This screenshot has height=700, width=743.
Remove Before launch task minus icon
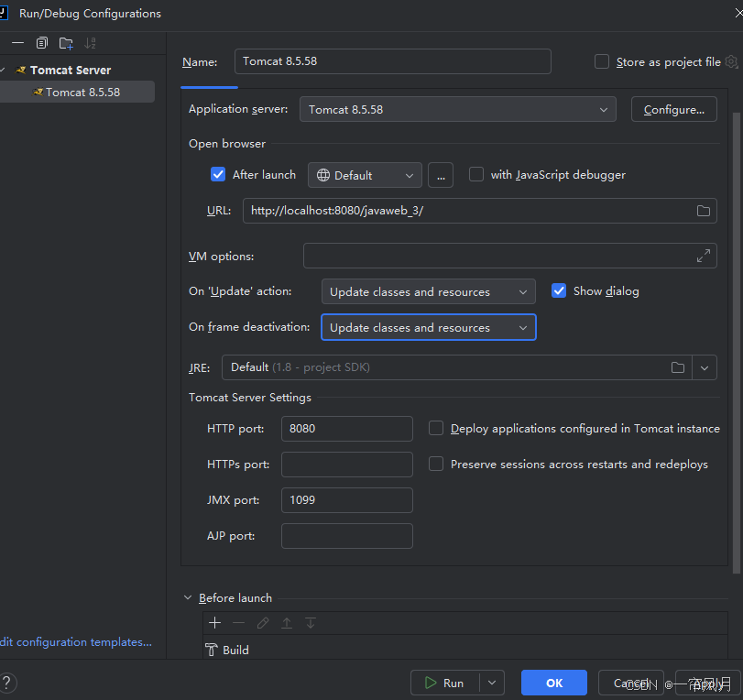coord(239,623)
